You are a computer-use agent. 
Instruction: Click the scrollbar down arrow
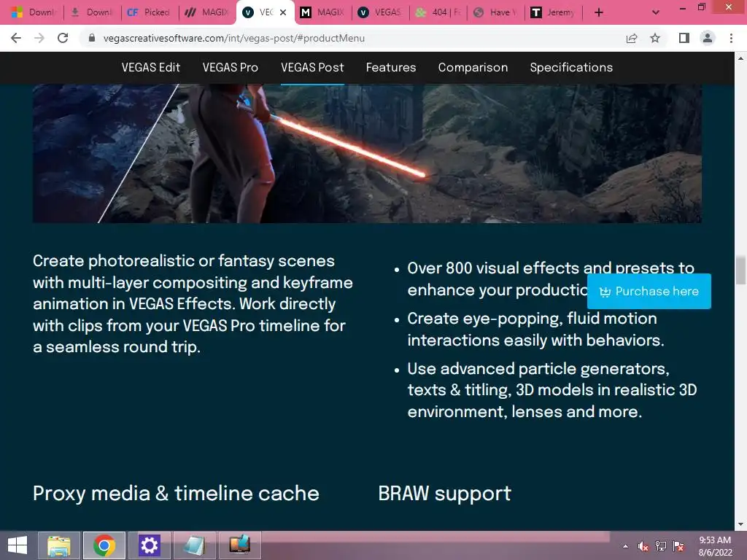[x=740, y=525]
